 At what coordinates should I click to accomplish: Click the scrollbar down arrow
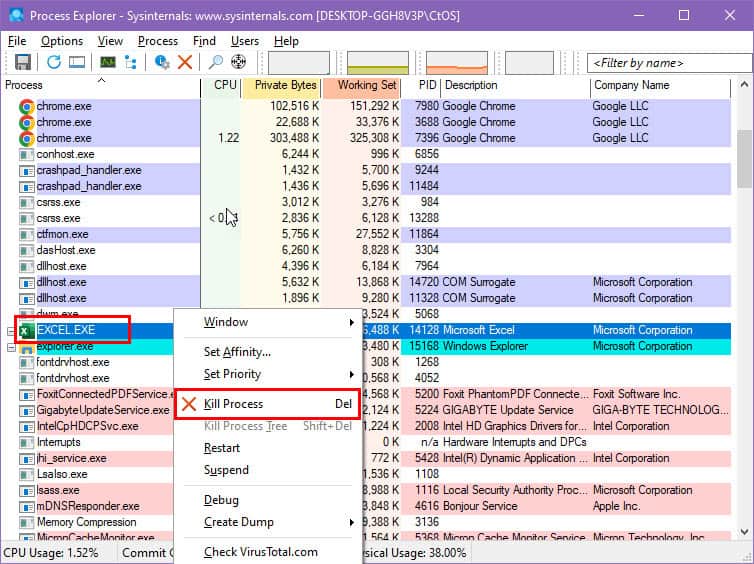(744, 531)
